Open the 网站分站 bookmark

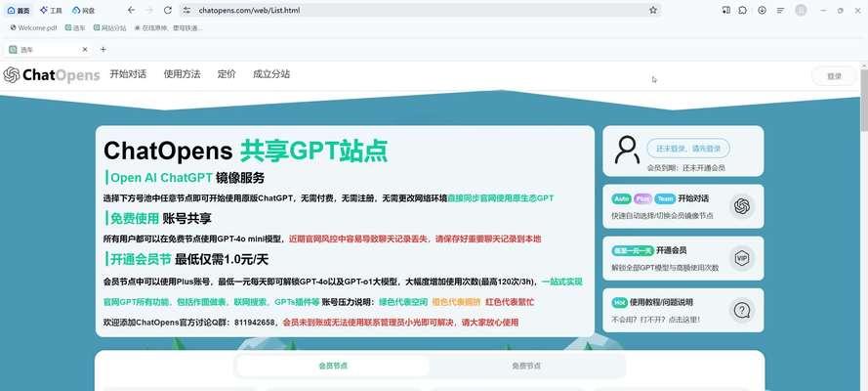[109, 27]
